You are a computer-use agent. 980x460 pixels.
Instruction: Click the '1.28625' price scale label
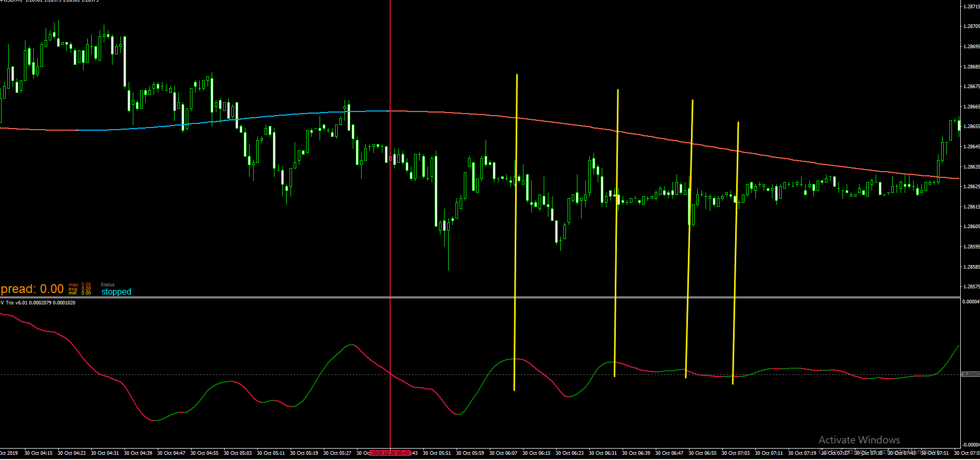click(971, 186)
